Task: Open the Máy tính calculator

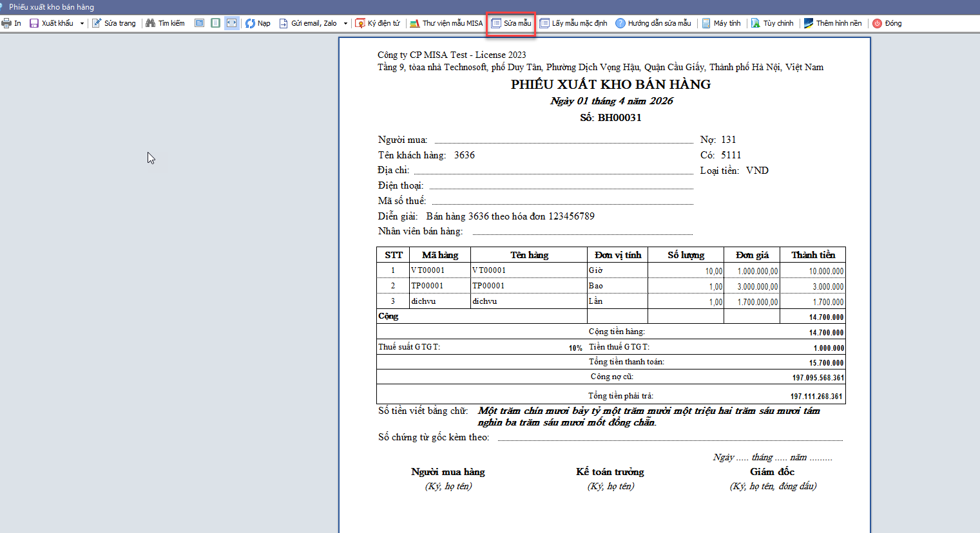Action: [x=721, y=23]
